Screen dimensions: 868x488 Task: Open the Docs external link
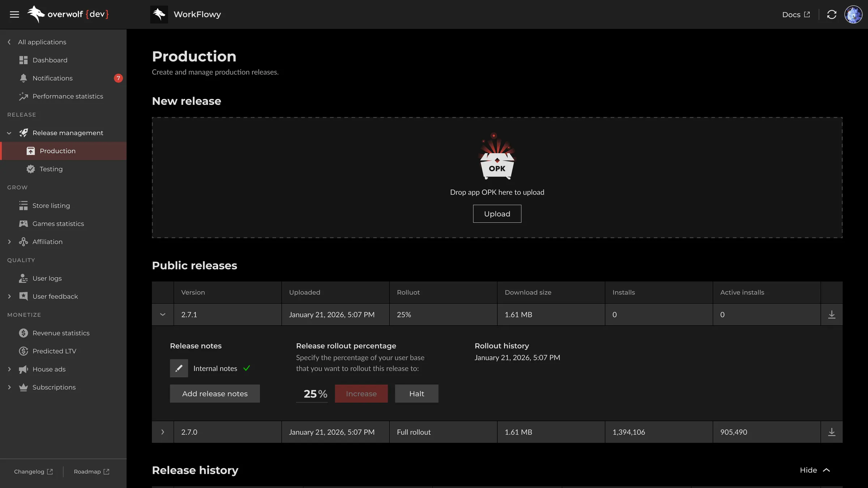pyautogui.click(x=796, y=14)
